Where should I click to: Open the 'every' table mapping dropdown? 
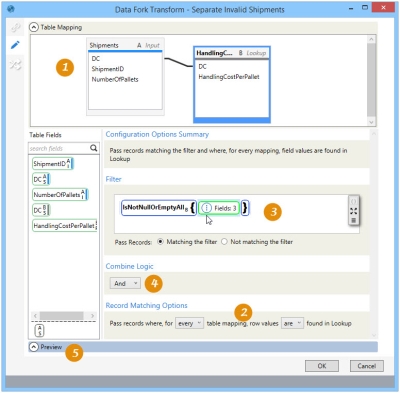point(189,323)
